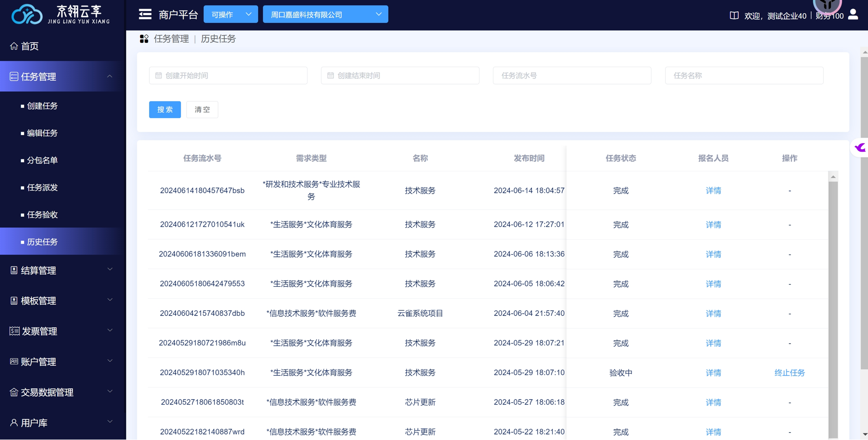Open the book documentation icon
Screen dimensions: 868x440
734,15
